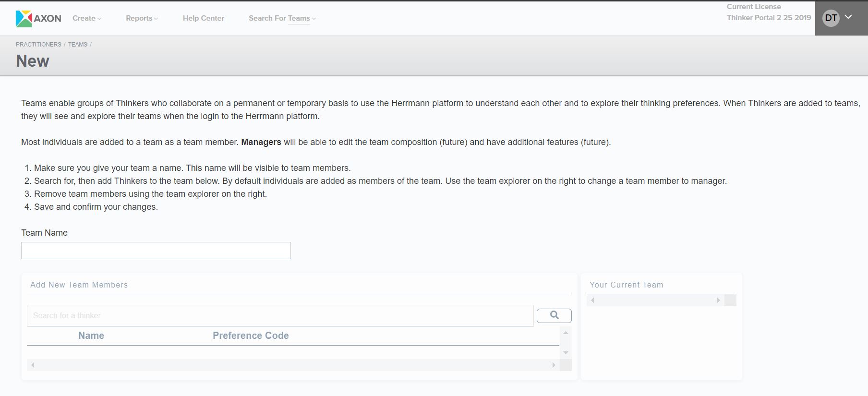Click the Search for a thinker field

coord(280,315)
